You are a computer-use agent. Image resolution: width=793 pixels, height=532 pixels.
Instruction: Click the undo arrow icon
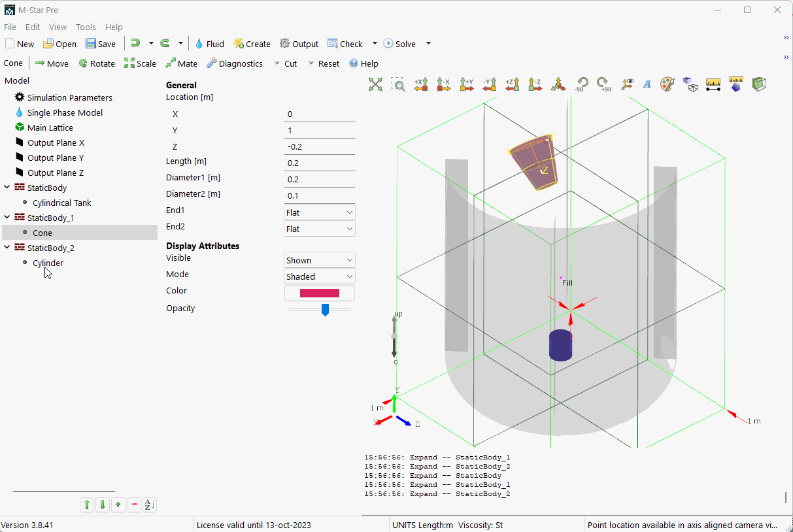pos(135,43)
